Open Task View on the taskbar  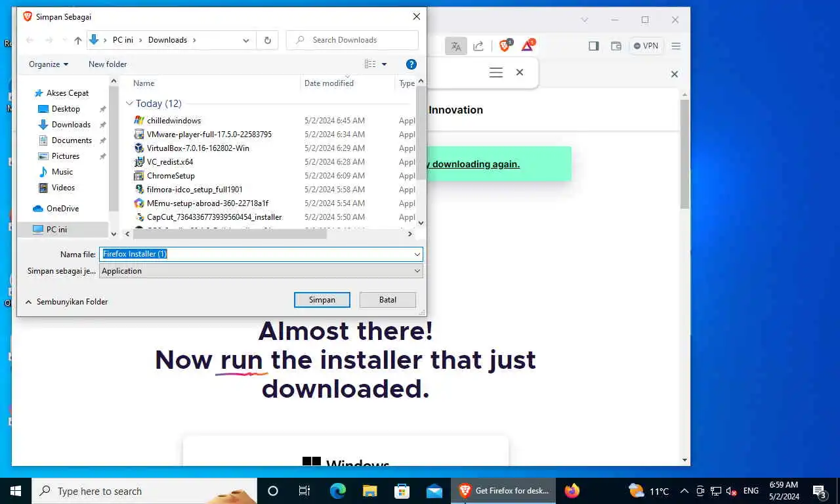coord(304,491)
